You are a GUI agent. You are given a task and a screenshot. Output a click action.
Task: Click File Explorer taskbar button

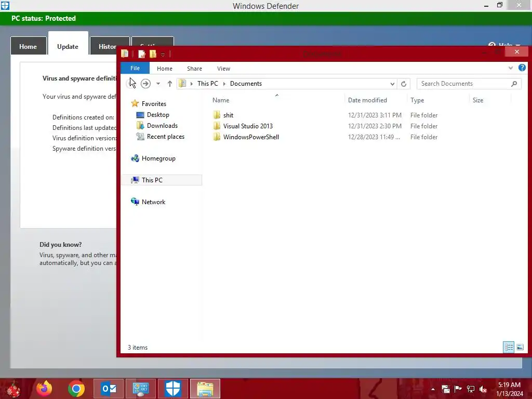(205, 389)
